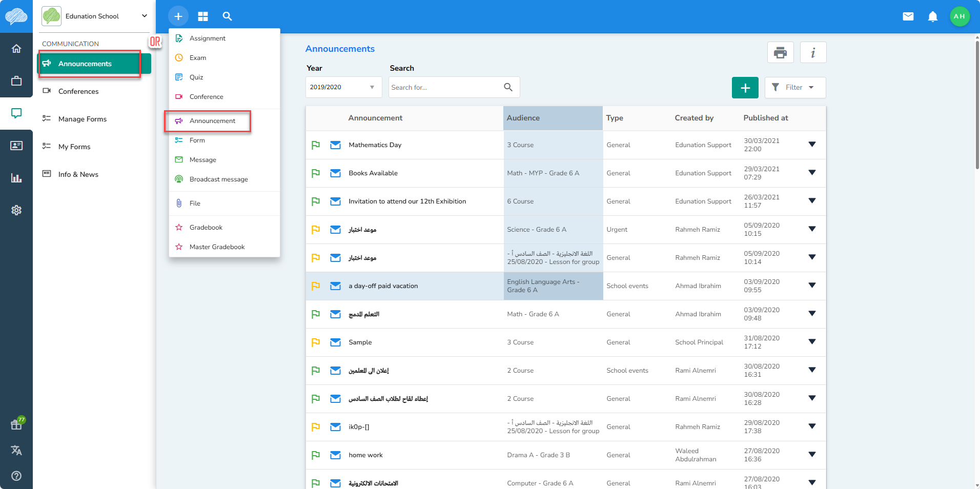Viewport: 980px width, 489px height.
Task: Expand the Sample row arrow
Action: [812, 342]
